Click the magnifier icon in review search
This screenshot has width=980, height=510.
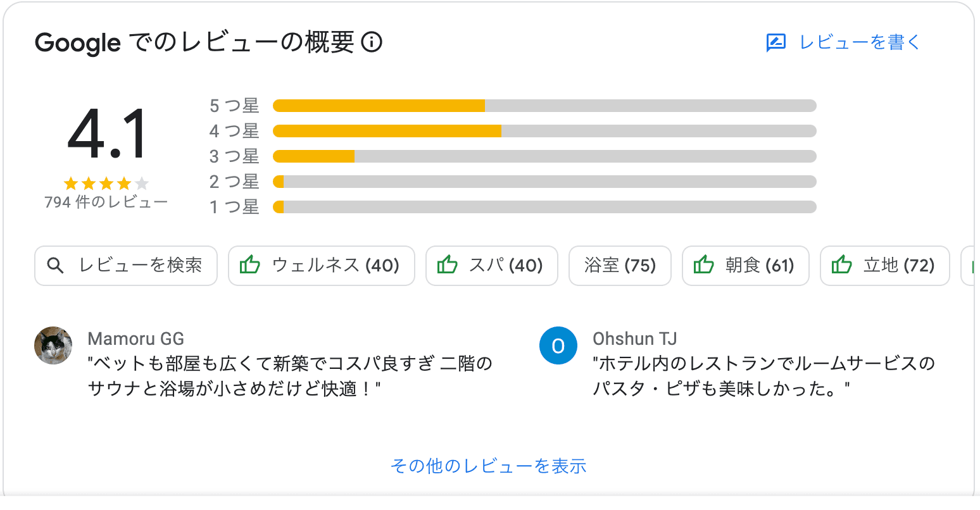[x=56, y=266]
